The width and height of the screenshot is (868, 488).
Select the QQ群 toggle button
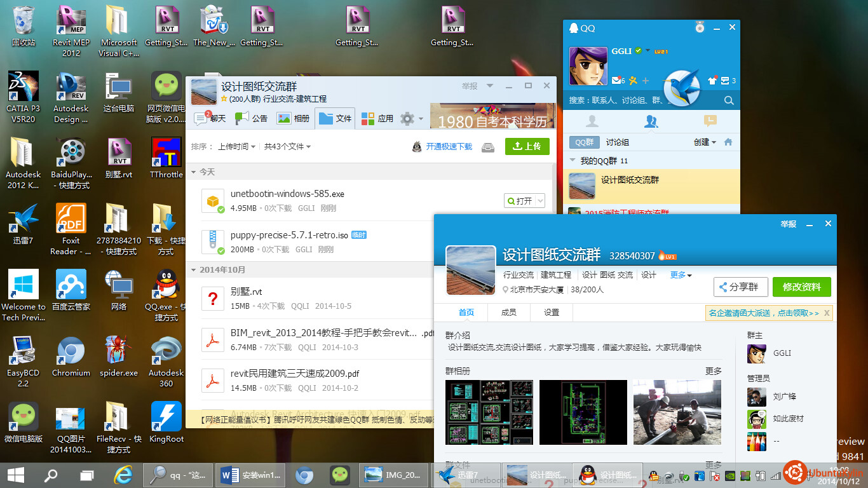pos(584,142)
